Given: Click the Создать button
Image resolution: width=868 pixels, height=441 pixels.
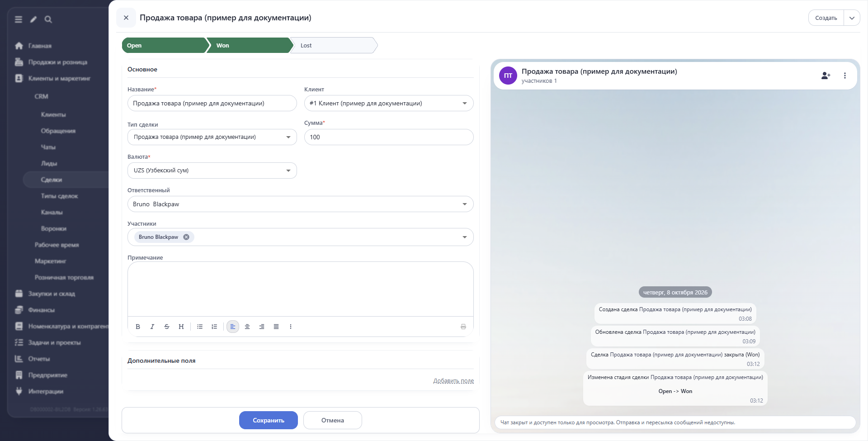Looking at the screenshot, I should pyautogui.click(x=826, y=18).
